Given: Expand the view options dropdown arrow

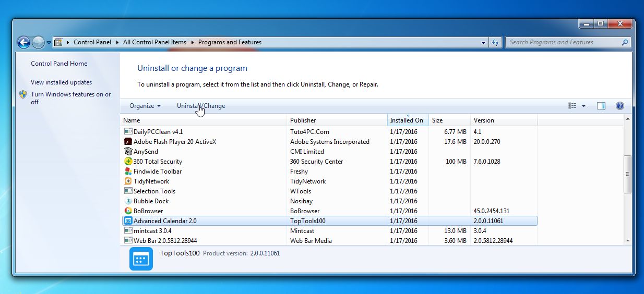Looking at the screenshot, I should pos(583,106).
